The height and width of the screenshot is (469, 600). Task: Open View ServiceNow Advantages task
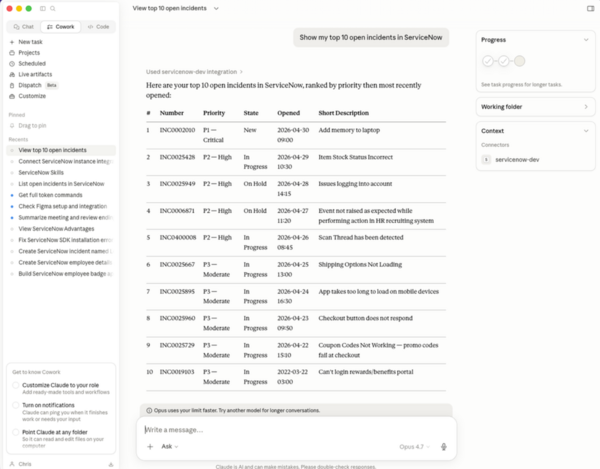click(61, 229)
